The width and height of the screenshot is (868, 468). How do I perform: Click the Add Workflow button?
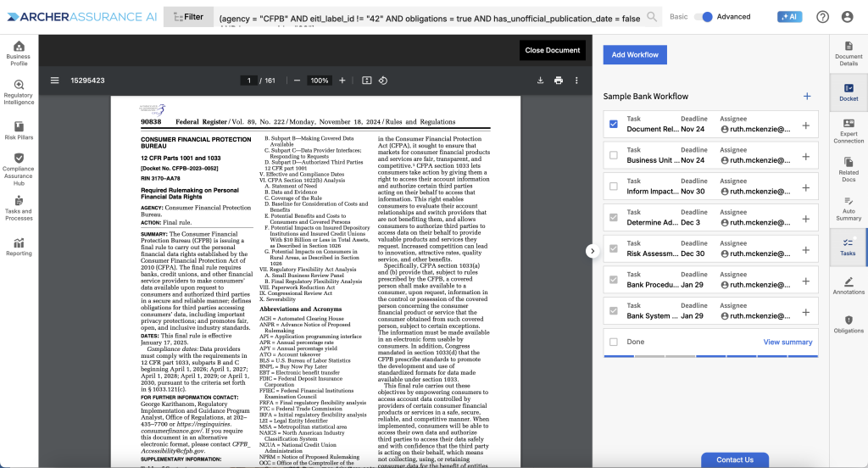[x=635, y=54]
